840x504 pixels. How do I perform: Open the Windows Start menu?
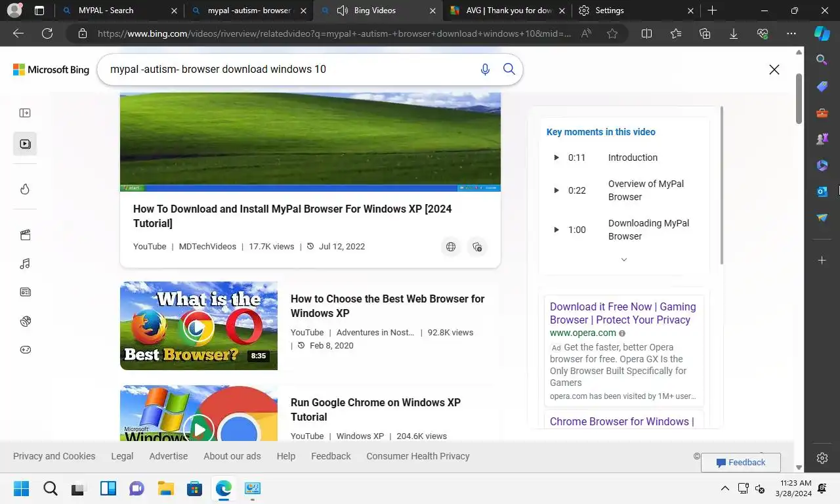point(22,489)
